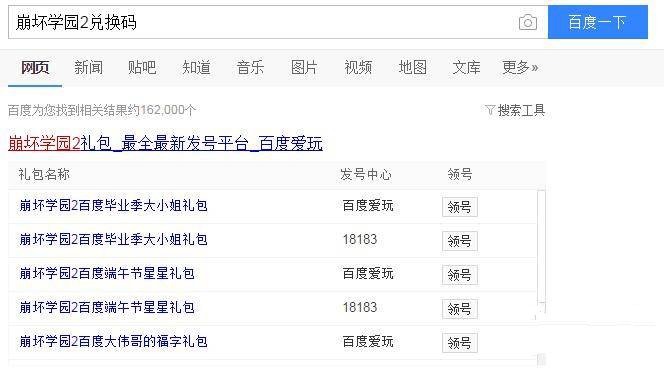Screen dimensions: 664x368
Task: Open the 视频 tab
Action: point(358,68)
